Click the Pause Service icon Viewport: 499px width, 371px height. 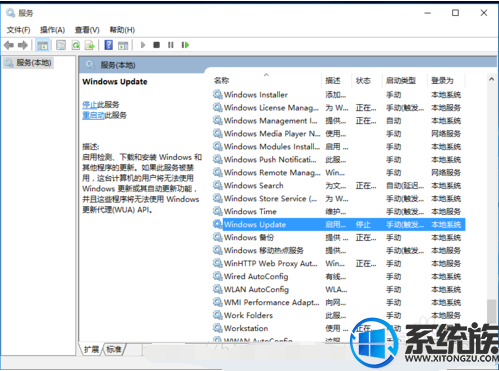pyautogui.click(x=171, y=45)
